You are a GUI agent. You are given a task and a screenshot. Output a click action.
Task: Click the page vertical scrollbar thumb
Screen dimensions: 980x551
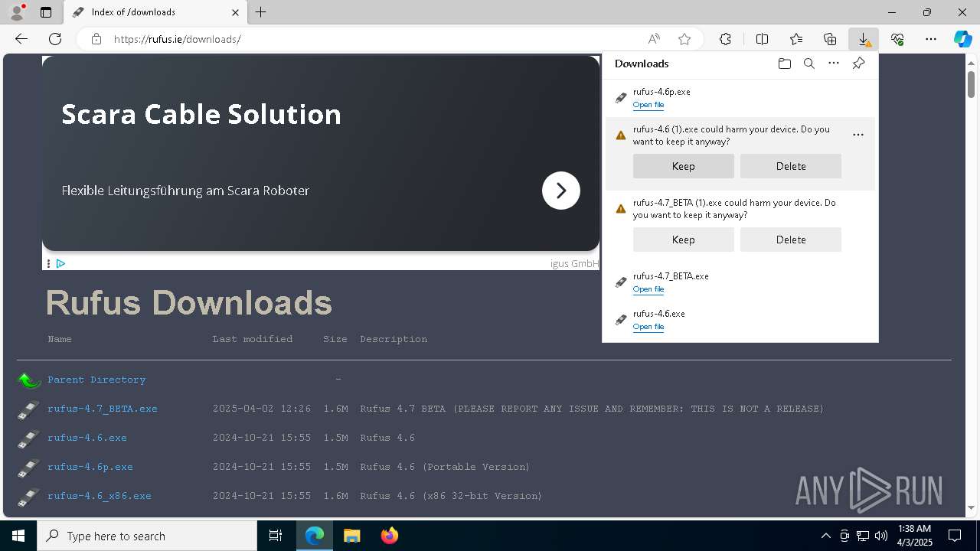pyautogui.click(x=971, y=83)
